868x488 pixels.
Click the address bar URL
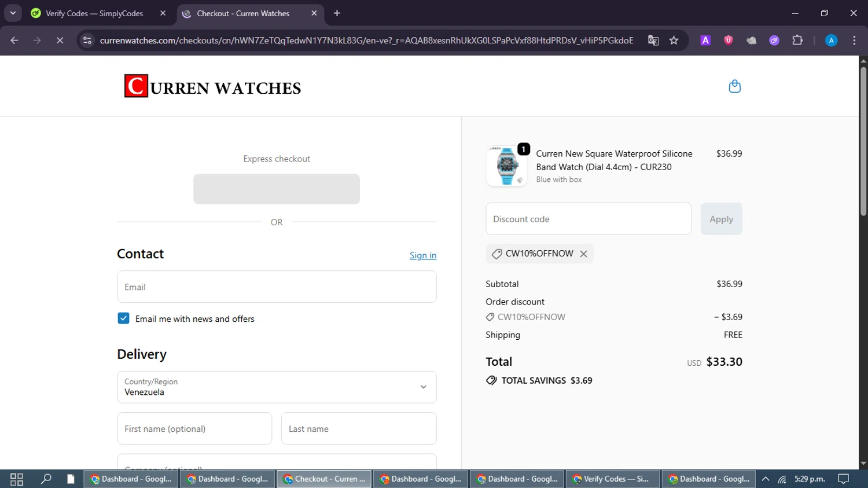[x=366, y=41]
